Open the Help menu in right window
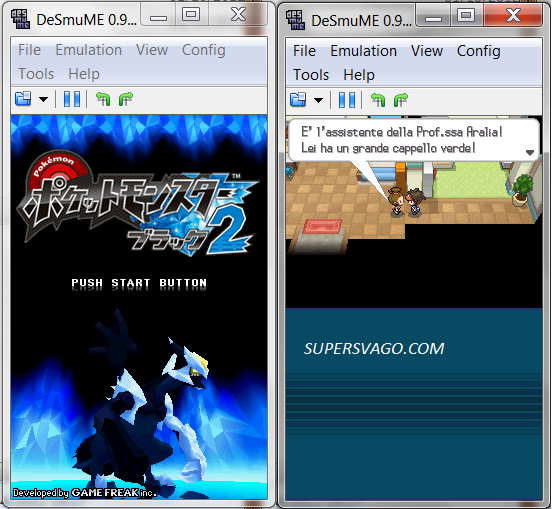Screen dimensions: 552x509 coord(359,75)
